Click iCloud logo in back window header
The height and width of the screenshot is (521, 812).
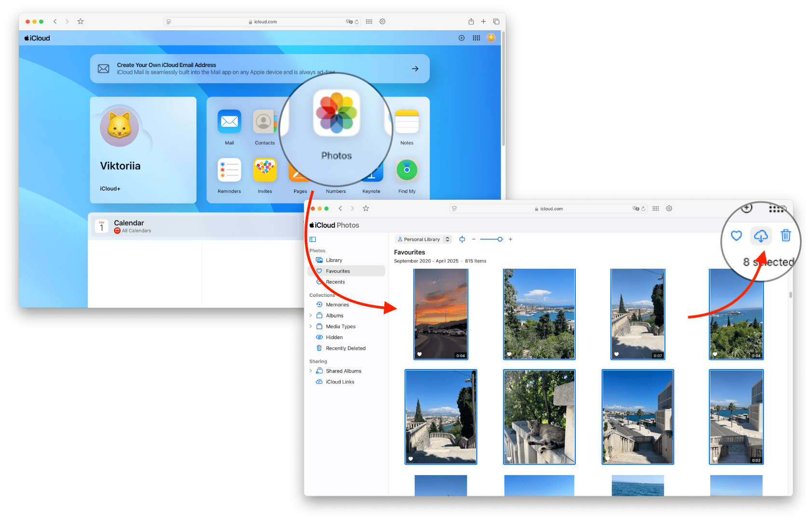click(x=37, y=38)
